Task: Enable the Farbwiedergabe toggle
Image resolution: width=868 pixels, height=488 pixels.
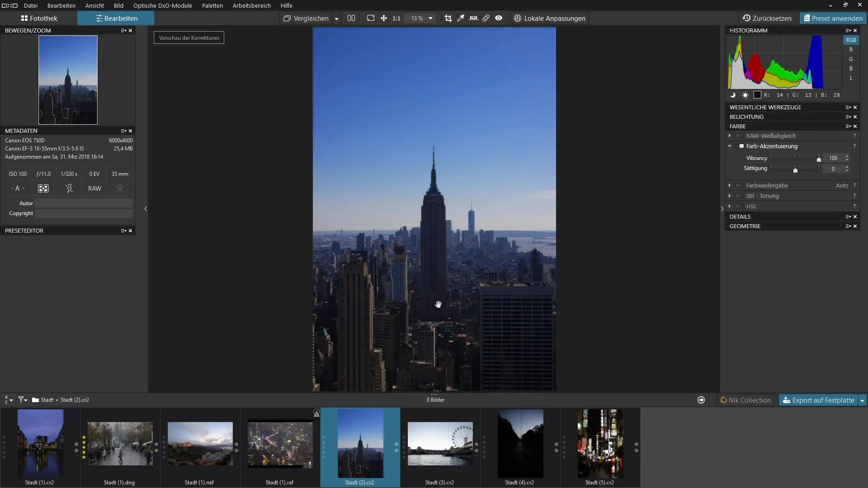Action: pyautogui.click(x=740, y=186)
